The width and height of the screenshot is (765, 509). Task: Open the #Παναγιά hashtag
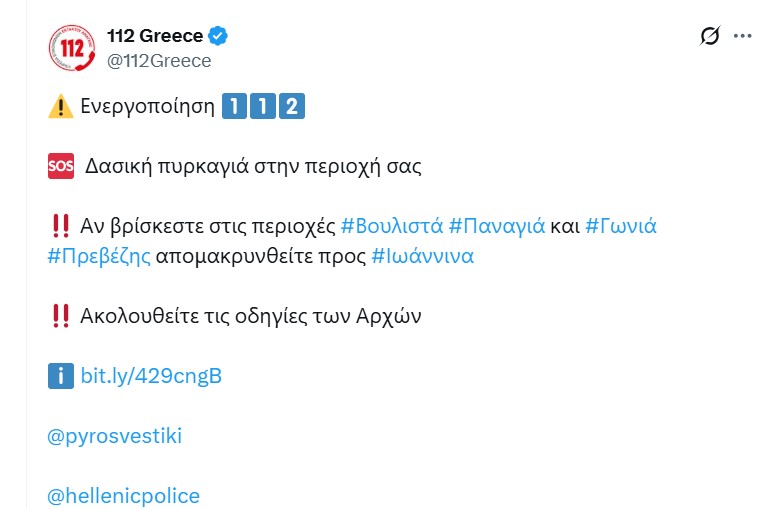coord(497,226)
